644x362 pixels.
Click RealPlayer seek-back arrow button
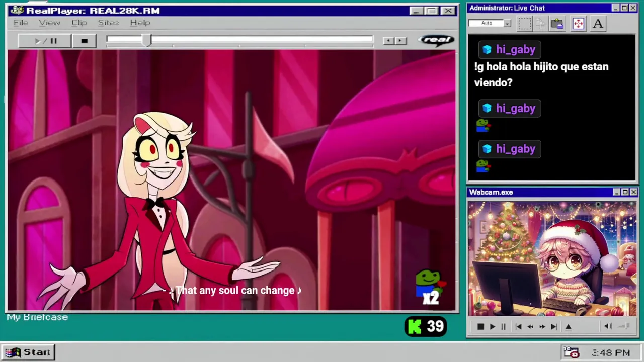tap(388, 41)
